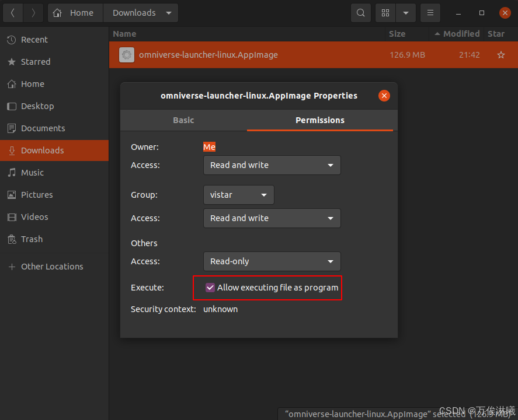This screenshot has height=420, width=518.
Task: Sort files by Modified column
Action: [x=457, y=34]
